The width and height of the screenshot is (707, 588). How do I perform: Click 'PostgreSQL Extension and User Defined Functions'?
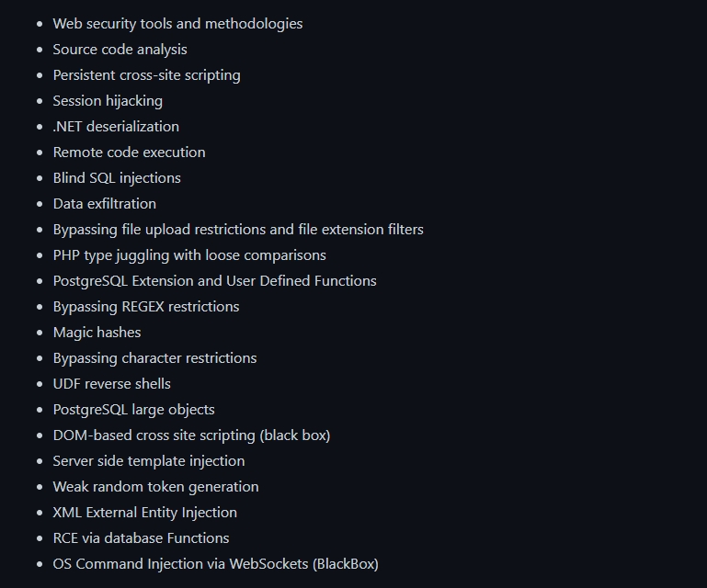(x=214, y=281)
